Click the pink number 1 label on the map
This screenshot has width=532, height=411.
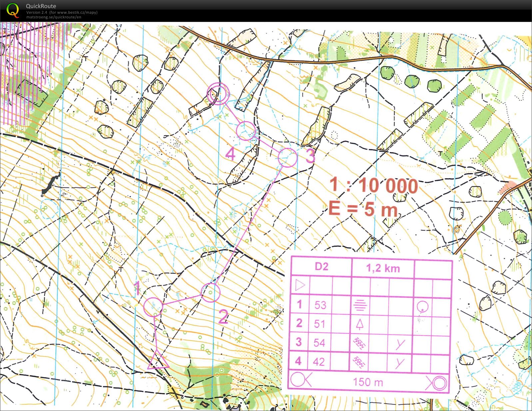[x=137, y=288]
